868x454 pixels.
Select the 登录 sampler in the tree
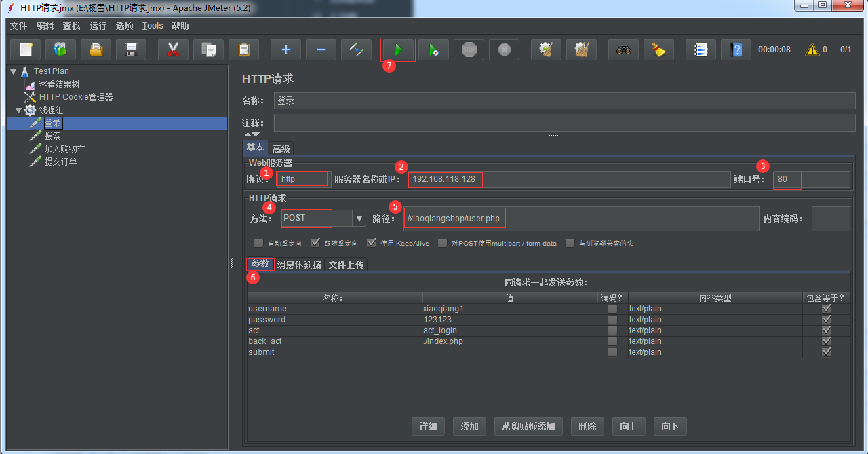[x=52, y=123]
